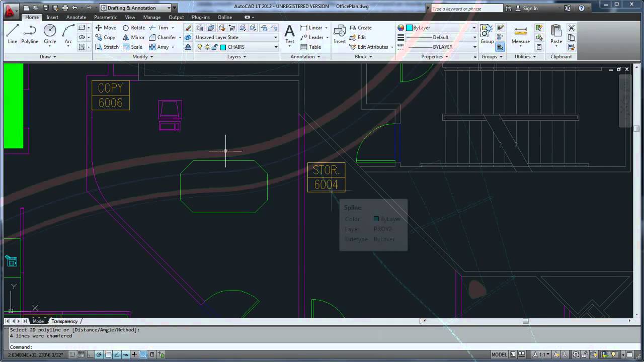Open the Parametric ribbon tab
The image size is (644, 362).
click(x=105, y=17)
